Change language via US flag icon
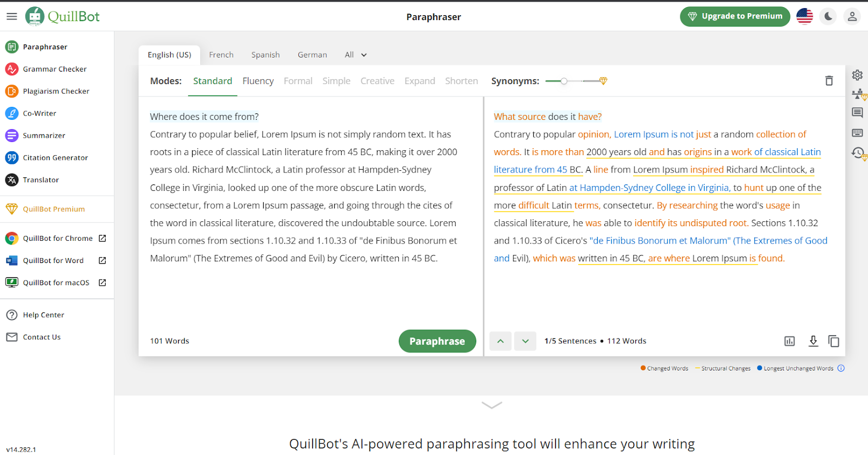Image resolution: width=868 pixels, height=455 pixels. 805,16
